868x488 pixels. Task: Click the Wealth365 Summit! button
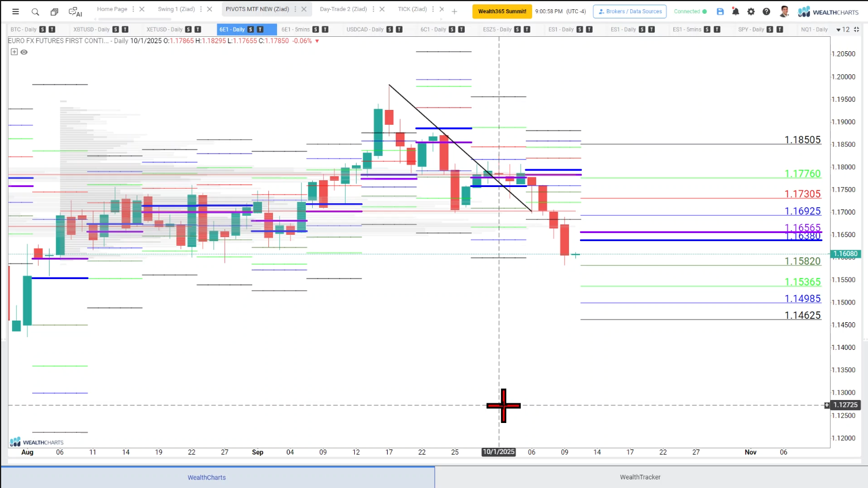tap(502, 12)
